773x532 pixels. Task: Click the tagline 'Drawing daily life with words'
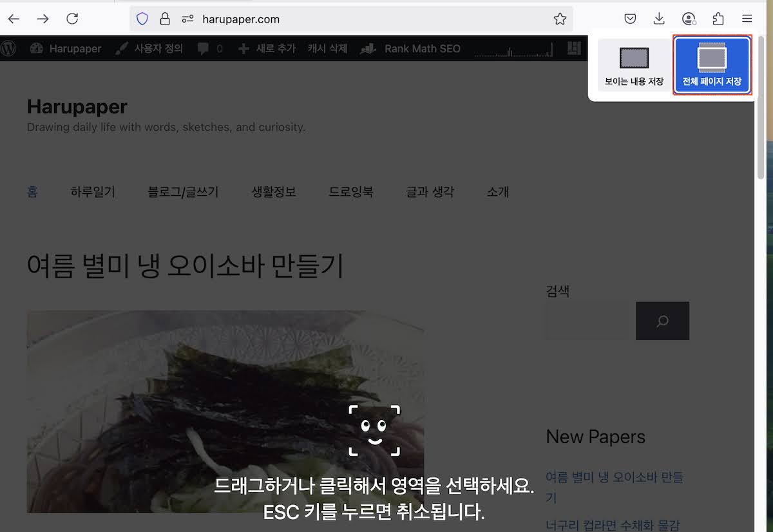click(166, 128)
